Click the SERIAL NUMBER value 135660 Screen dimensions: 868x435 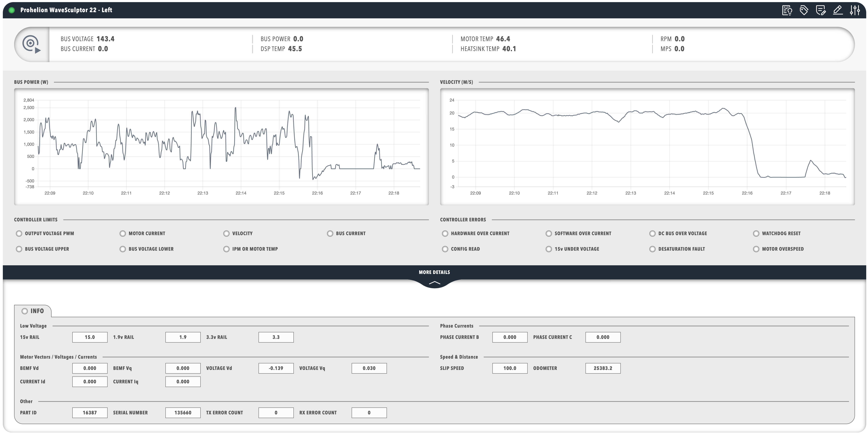[183, 413]
